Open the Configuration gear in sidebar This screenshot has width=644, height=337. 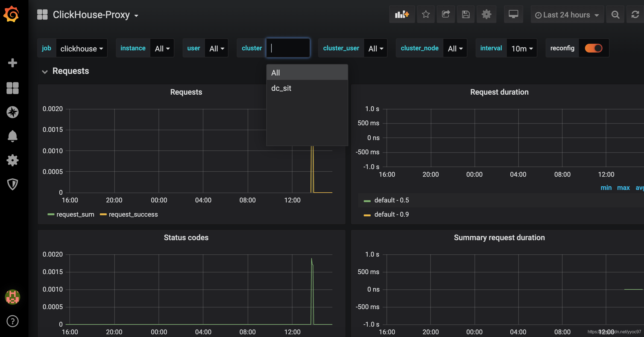(13, 160)
